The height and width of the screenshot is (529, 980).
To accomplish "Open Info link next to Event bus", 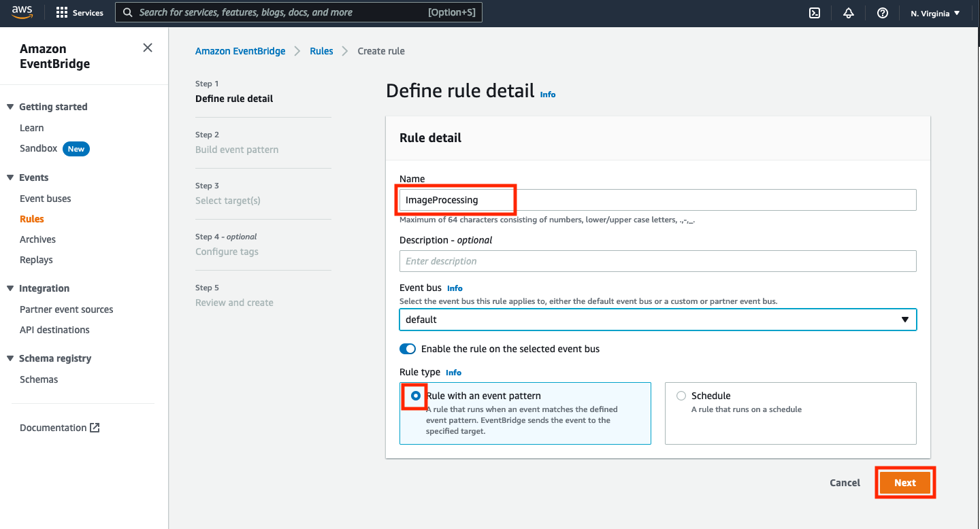I will click(x=455, y=288).
